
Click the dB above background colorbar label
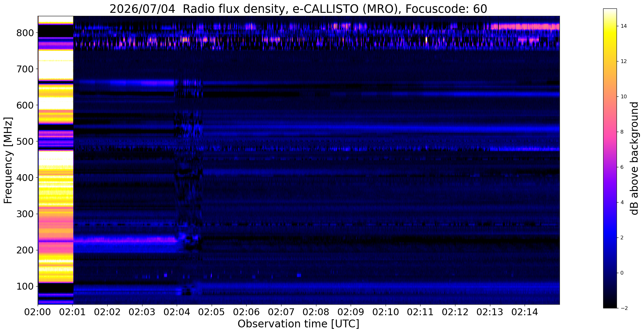[x=635, y=158]
